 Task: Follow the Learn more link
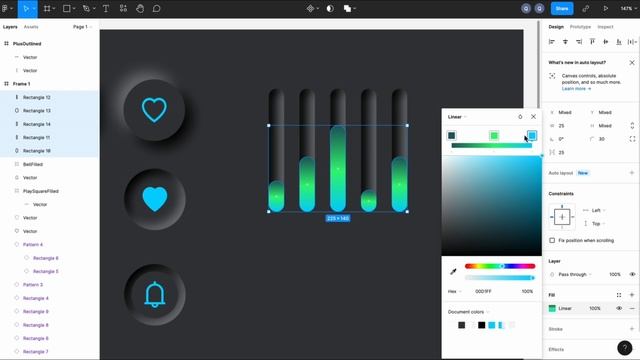[x=576, y=89]
